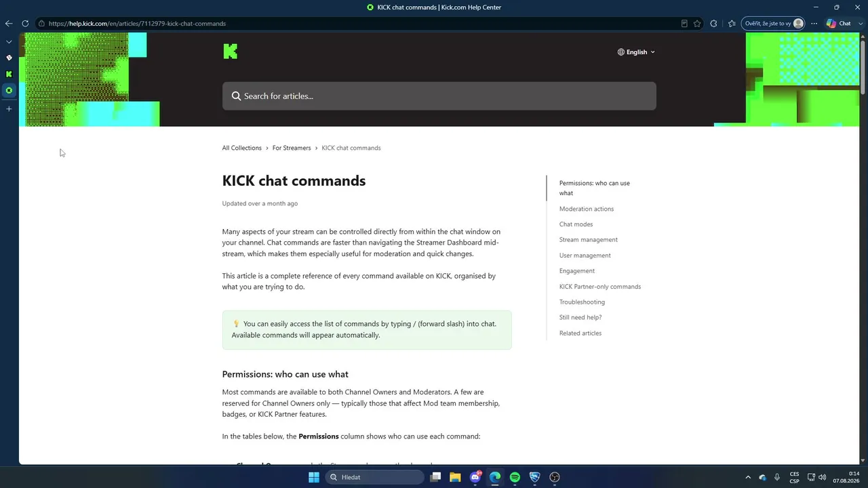Viewport: 868px width, 488px height.
Task: Open Microsoft Edge from the taskbar
Action: [495, 477]
